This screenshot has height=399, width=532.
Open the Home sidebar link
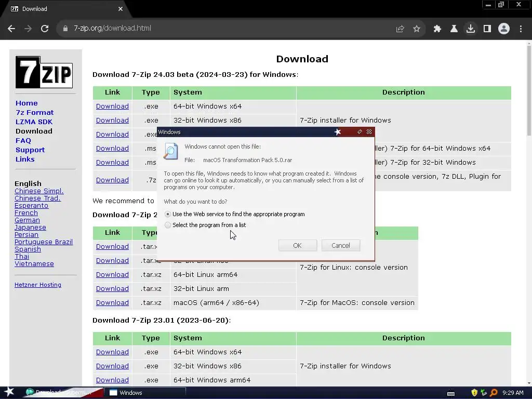26,103
